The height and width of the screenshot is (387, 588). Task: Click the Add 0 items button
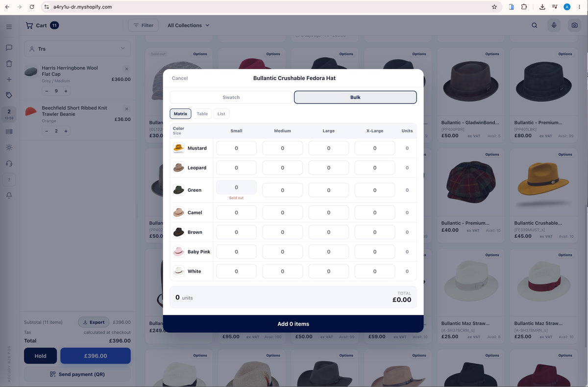coord(293,324)
